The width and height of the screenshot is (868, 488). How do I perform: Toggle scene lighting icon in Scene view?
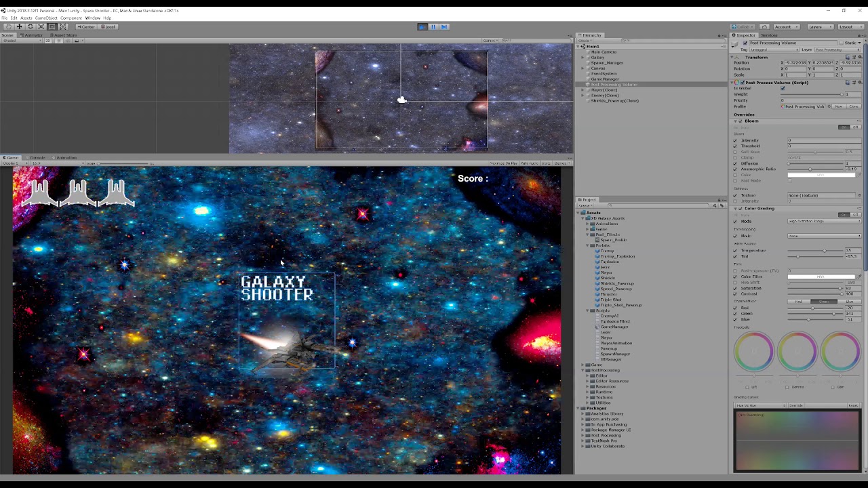click(x=59, y=41)
